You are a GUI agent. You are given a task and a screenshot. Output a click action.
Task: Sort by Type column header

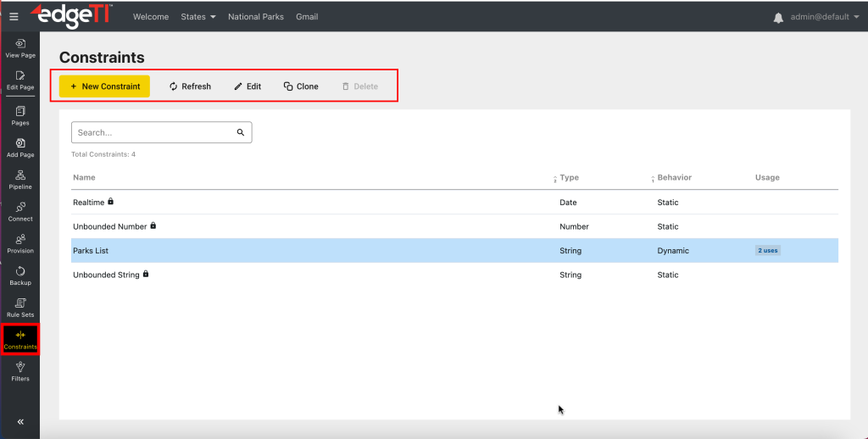(569, 177)
